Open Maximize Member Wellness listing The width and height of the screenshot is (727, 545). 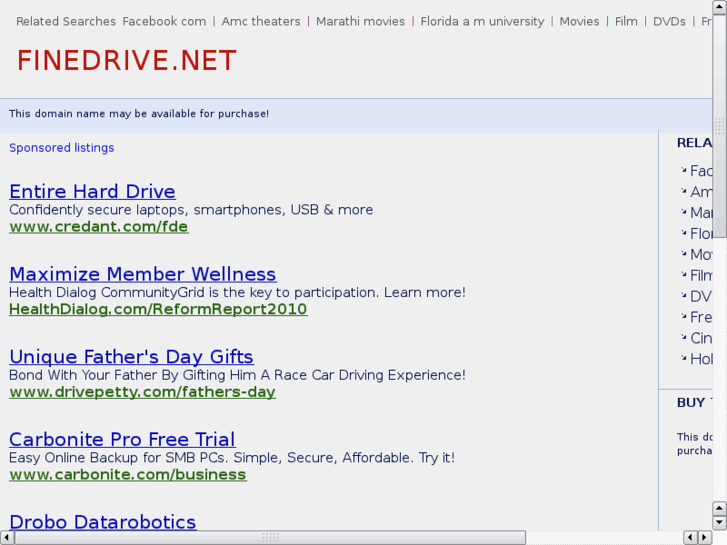coord(143,274)
